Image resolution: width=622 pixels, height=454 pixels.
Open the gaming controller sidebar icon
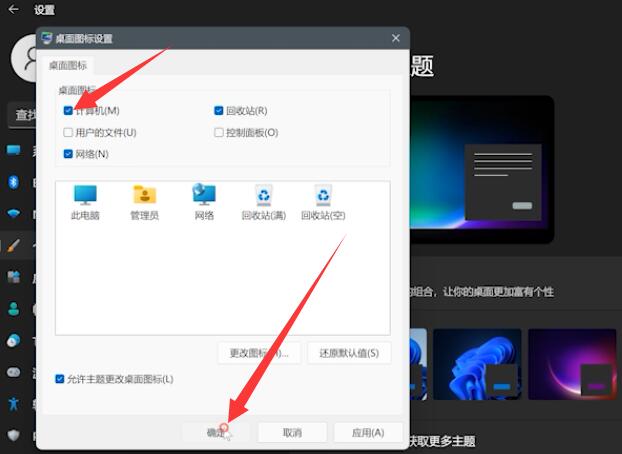click(x=13, y=372)
